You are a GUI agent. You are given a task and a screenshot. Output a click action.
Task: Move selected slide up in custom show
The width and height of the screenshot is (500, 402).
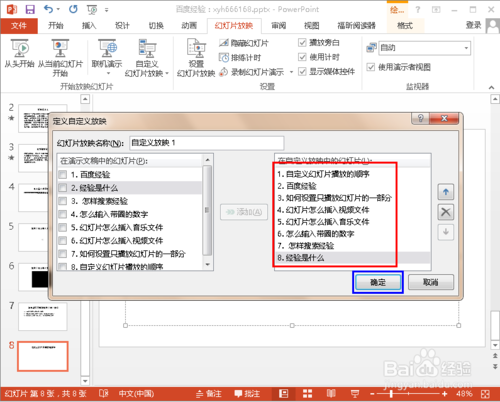coord(446,192)
